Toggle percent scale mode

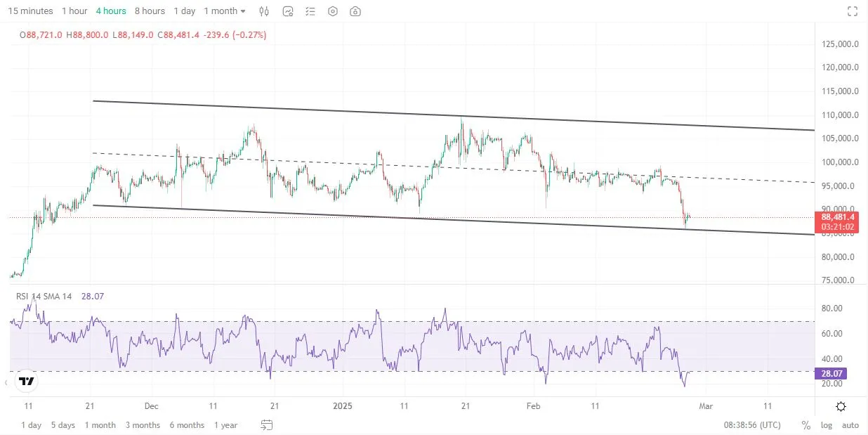[x=805, y=425]
